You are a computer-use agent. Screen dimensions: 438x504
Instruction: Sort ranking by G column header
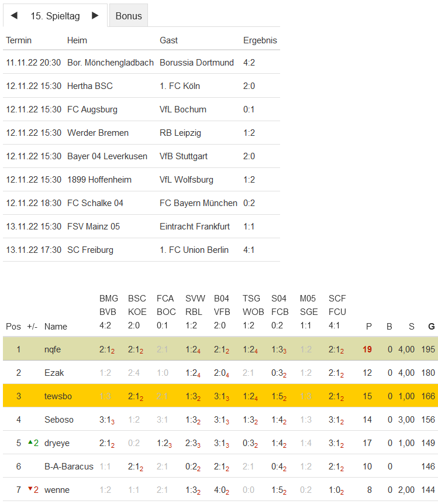point(432,327)
